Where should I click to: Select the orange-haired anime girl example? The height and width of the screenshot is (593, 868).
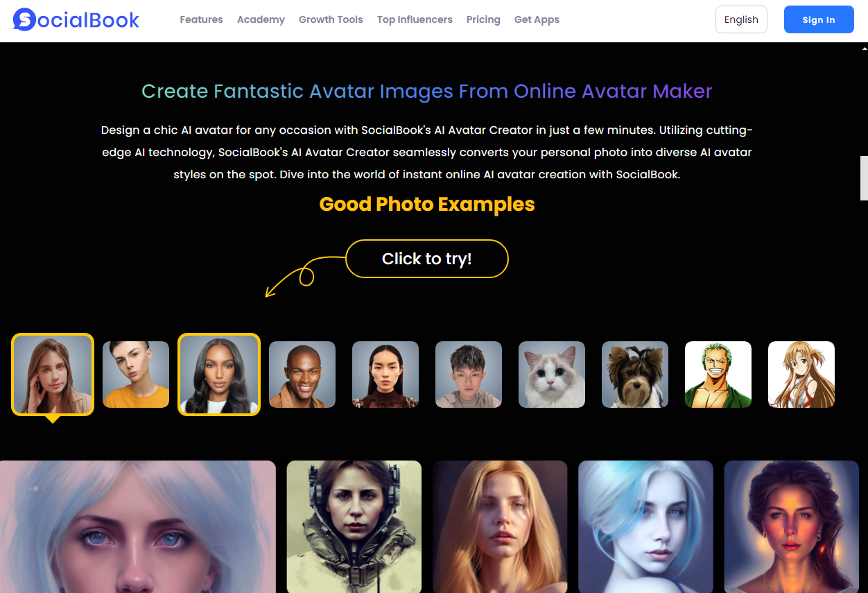[x=801, y=375]
